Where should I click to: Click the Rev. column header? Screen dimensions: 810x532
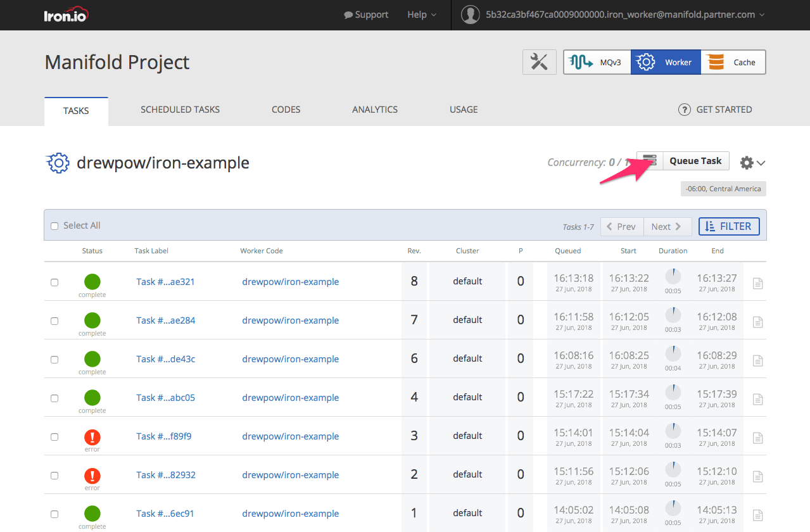[414, 251]
